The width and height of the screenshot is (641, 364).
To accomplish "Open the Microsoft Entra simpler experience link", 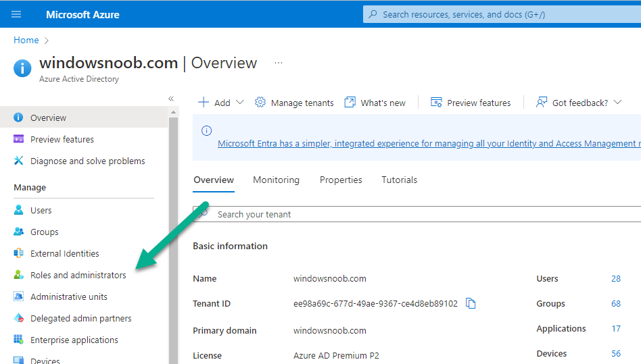I will pyautogui.click(x=429, y=144).
